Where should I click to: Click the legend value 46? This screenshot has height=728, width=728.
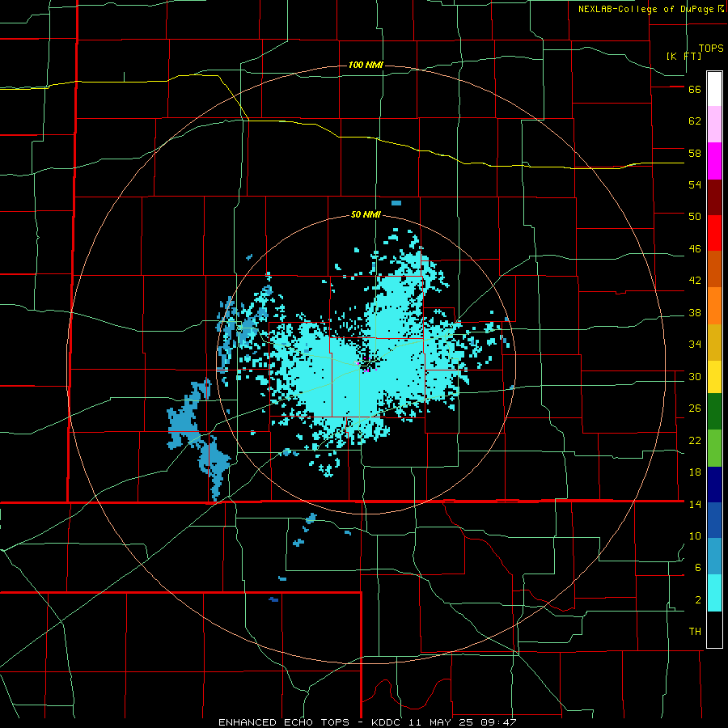695,249
